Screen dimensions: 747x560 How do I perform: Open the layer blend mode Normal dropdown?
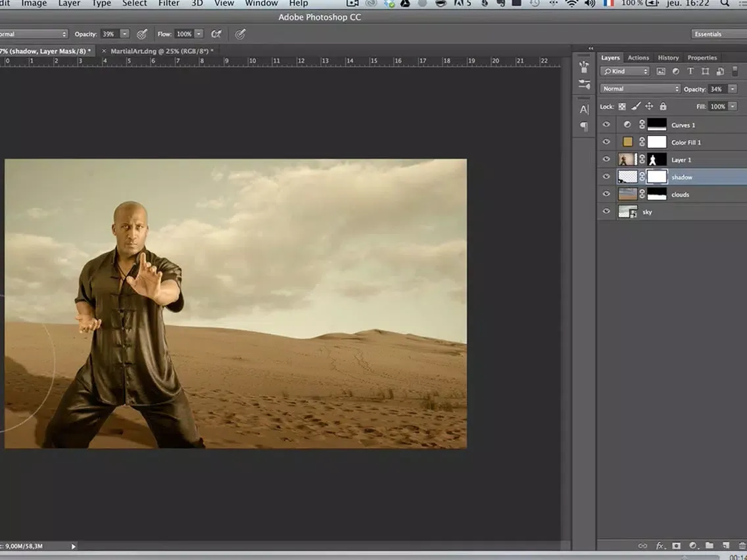(x=640, y=89)
